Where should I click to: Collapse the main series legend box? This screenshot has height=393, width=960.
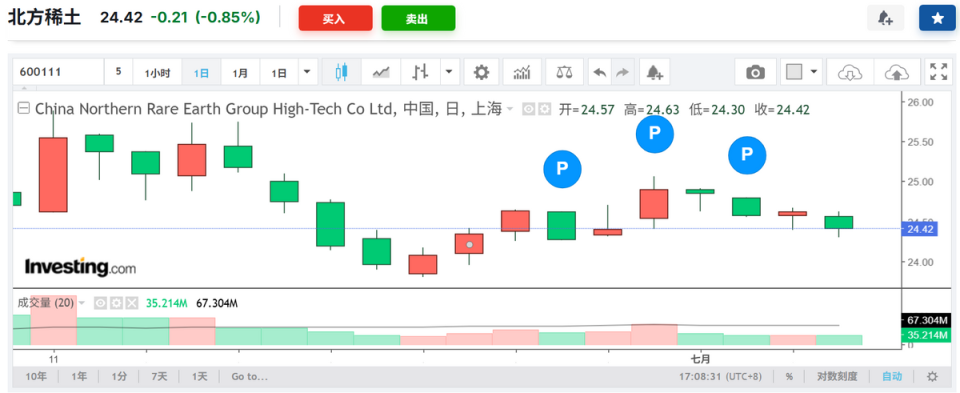click(x=24, y=109)
